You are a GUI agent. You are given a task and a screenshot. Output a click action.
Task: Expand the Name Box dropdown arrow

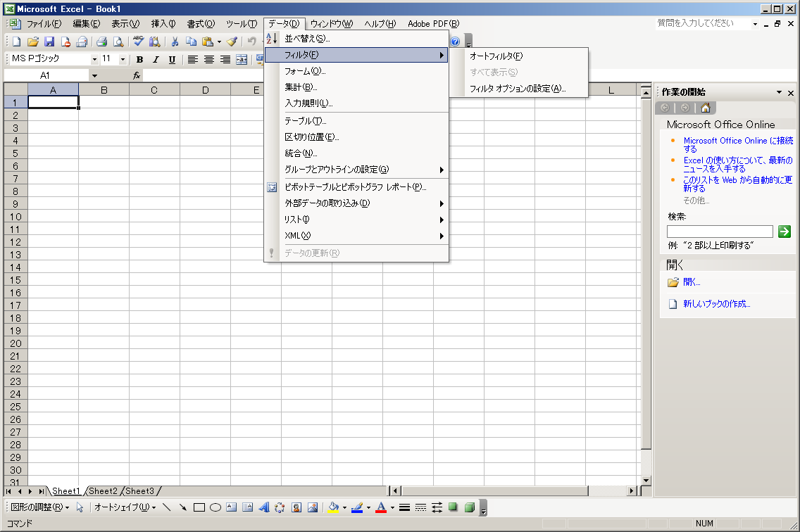point(94,75)
